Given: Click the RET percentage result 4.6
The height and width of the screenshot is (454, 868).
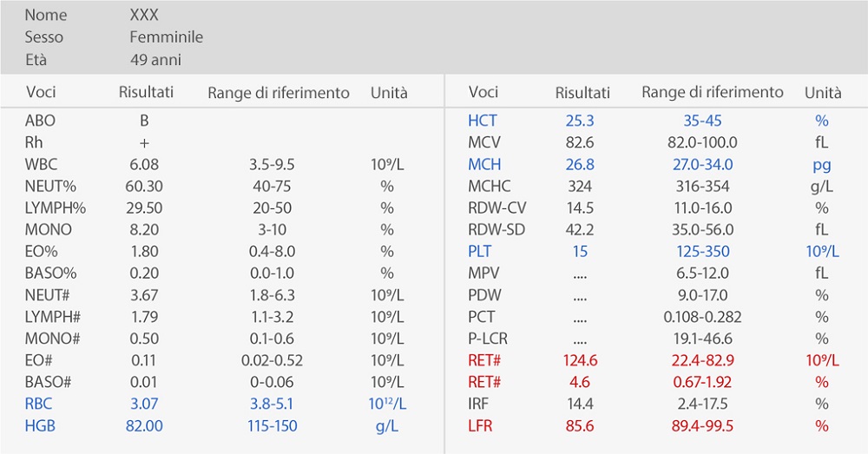Looking at the screenshot, I should pyautogui.click(x=580, y=382).
